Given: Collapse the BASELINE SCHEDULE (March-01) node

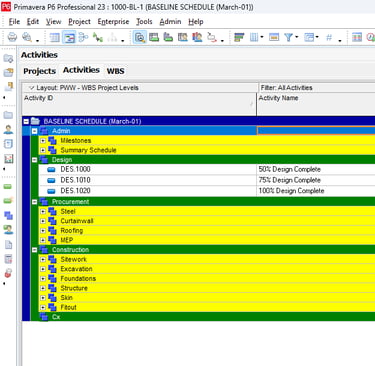Looking at the screenshot, I should [26, 121].
